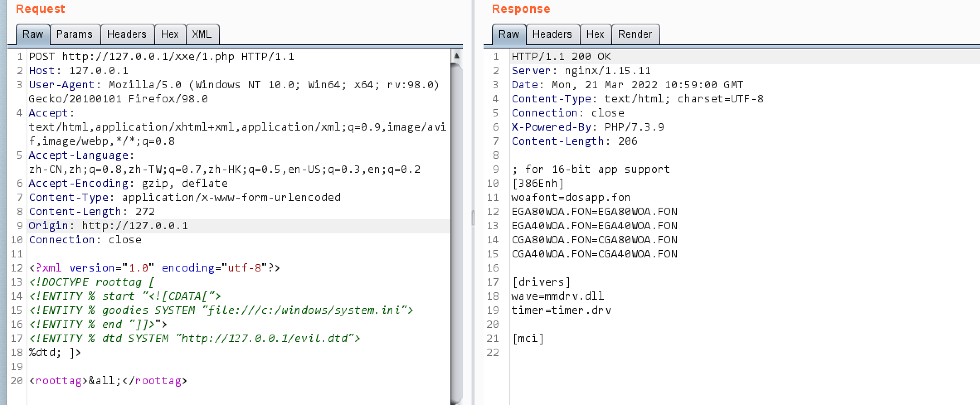Click the Server: nginx/1.15.11 line

(x=581, y=71)
